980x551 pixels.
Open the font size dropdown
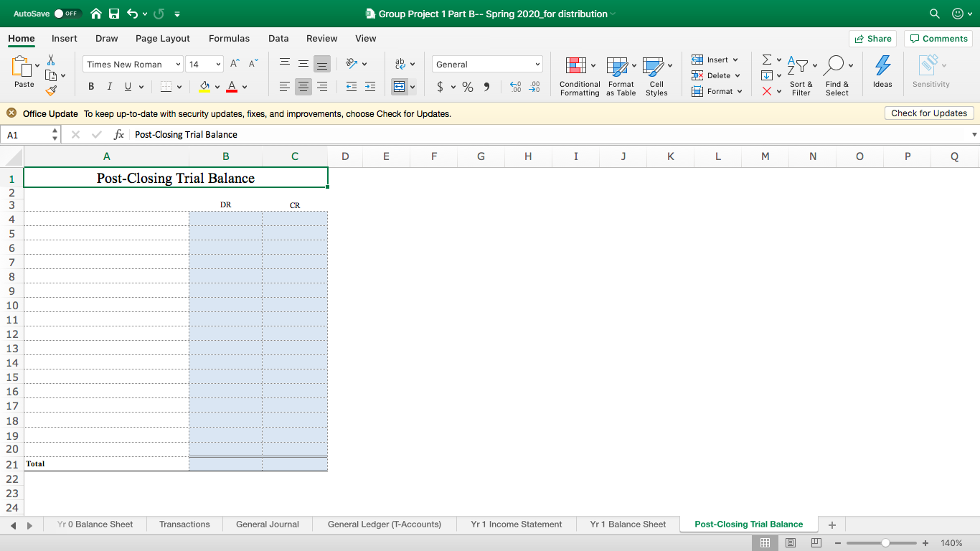click(203, 64)
